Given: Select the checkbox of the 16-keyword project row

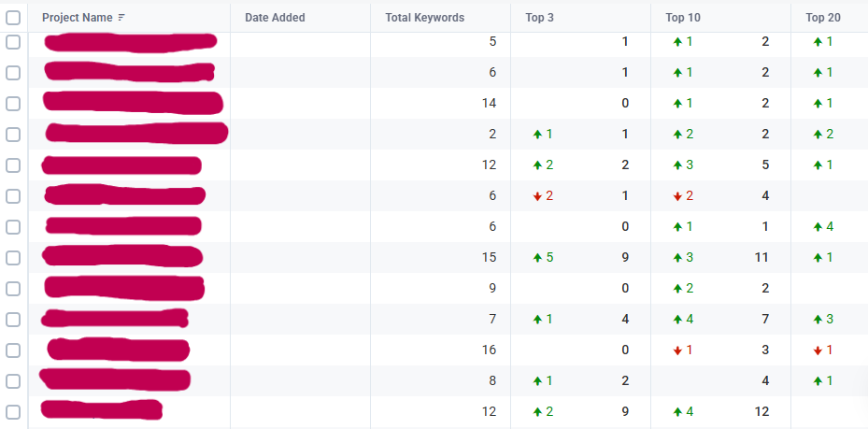Looking at the screenshot, I should (13, 350).
